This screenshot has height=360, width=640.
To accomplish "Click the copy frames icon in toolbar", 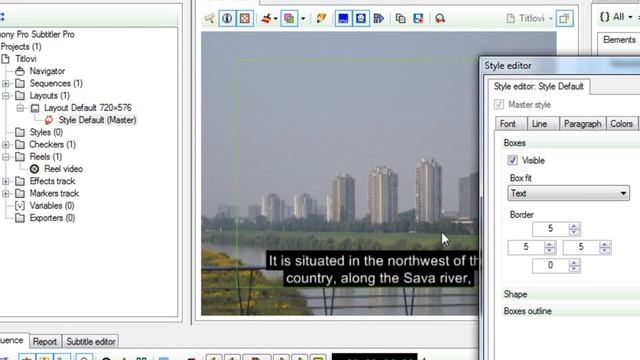I will tap(400, 18).
